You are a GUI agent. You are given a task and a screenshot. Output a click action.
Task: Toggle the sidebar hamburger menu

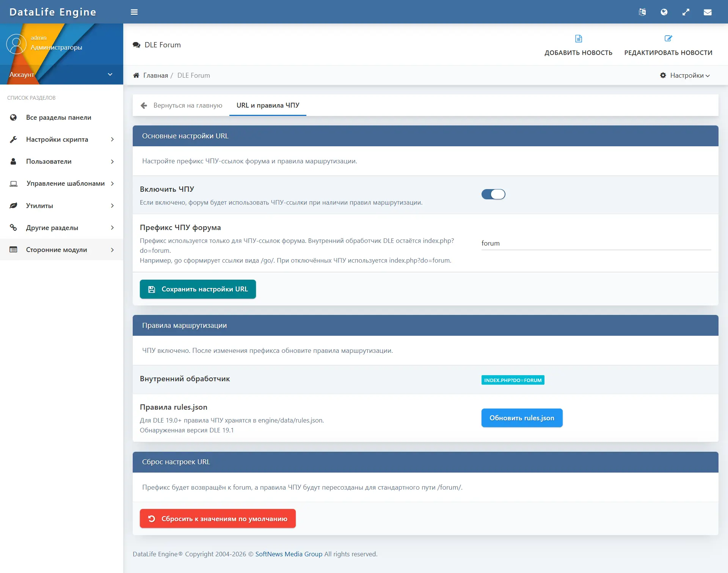(x=134, y=12)
